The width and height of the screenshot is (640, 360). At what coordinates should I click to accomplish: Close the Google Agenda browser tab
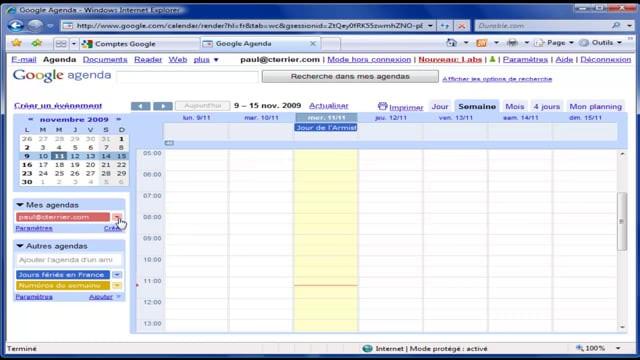313,43
